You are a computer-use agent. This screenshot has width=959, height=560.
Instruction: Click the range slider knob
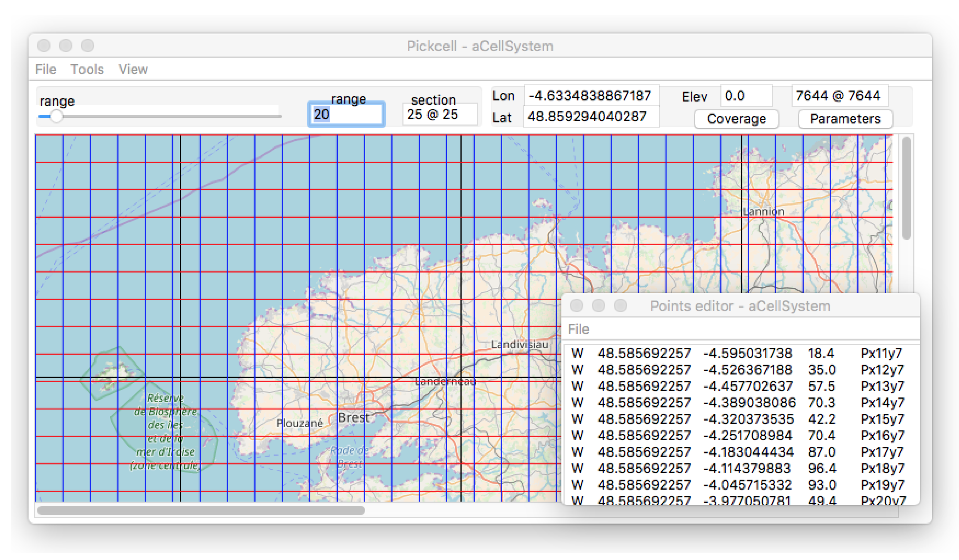56,116
